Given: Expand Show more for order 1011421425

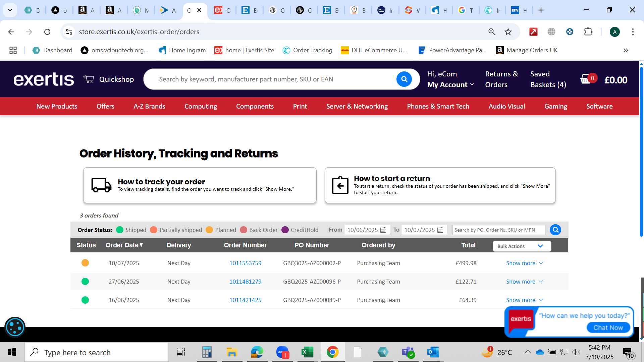Looking at the screenshot, I should (524, 300).
